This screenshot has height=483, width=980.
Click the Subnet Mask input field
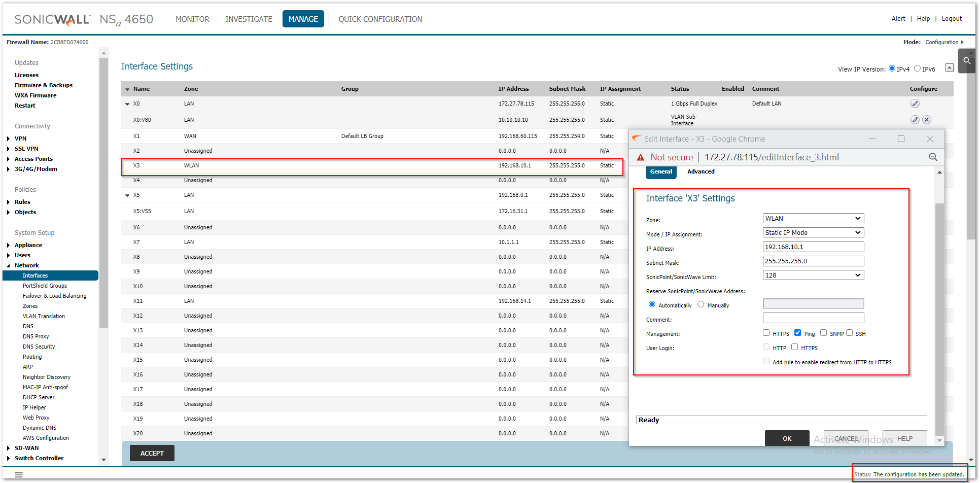pos(813,261)
